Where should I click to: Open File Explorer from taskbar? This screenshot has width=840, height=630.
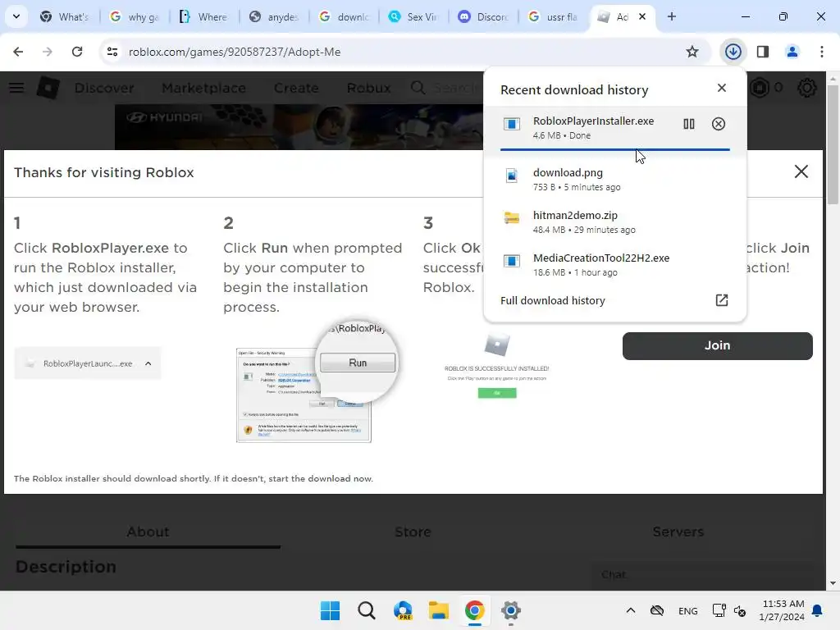438,610
